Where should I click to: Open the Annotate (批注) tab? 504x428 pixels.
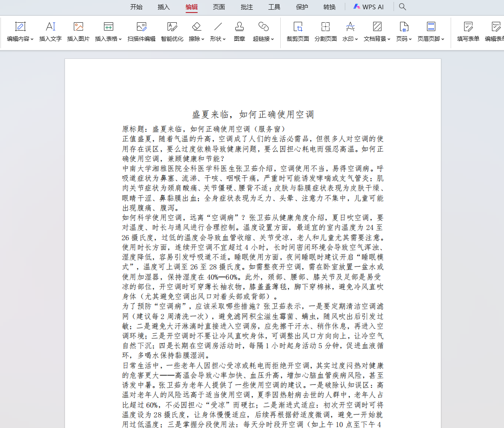[247, 7]
